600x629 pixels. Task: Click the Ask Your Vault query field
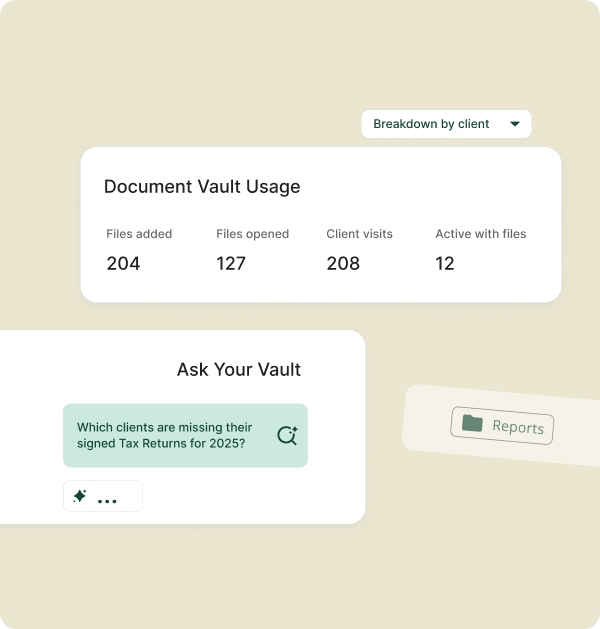[x=185, y=435]
